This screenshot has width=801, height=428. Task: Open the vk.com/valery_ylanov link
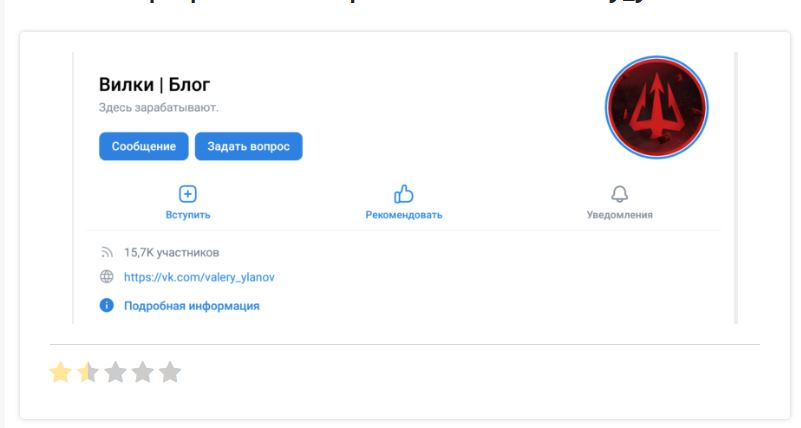click(x=199, y=277)
